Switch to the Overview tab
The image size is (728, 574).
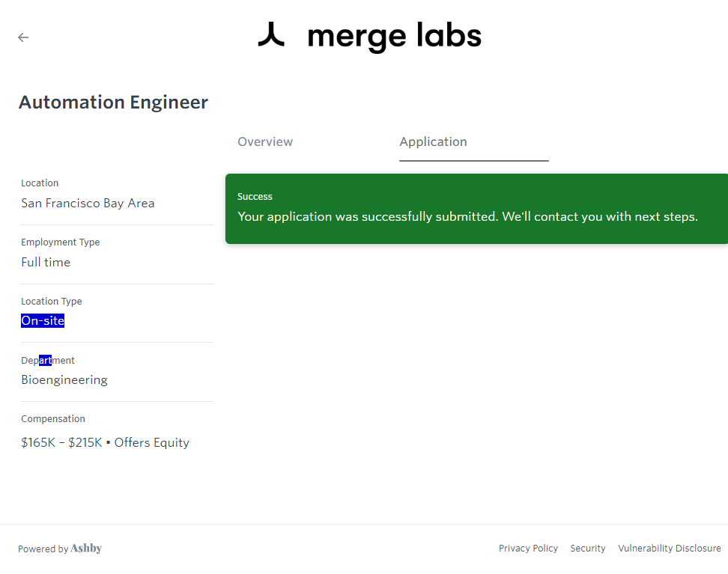pyautogui.click(x=265, y=142)
